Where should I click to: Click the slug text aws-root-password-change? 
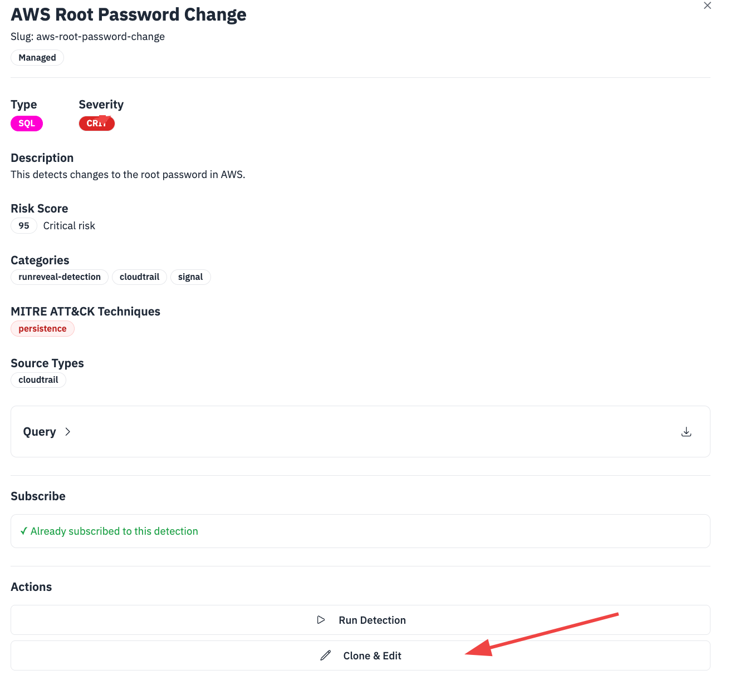pyautogui.click(x=100, y=37)
